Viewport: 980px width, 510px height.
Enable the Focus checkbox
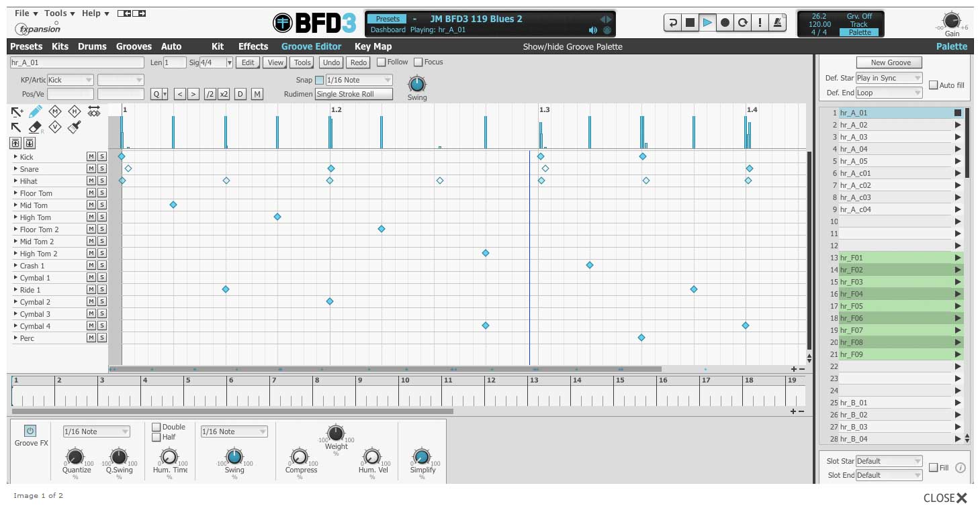click(418, 62)
